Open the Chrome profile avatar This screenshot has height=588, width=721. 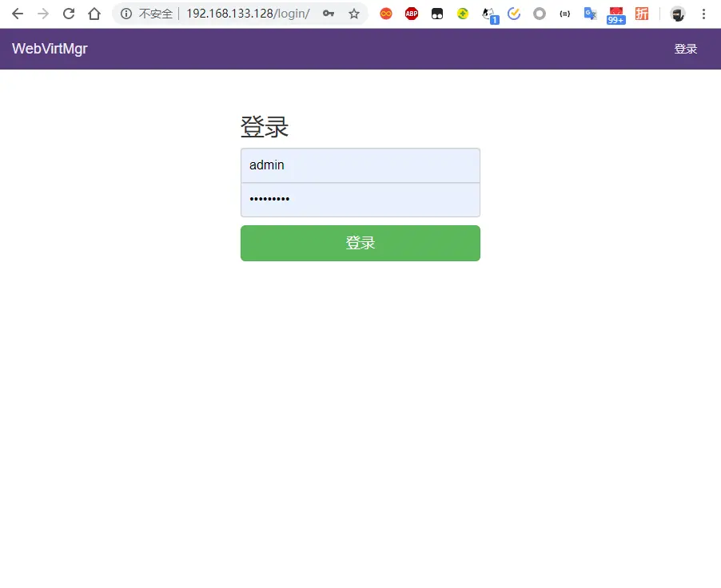[x=677, y=14]
